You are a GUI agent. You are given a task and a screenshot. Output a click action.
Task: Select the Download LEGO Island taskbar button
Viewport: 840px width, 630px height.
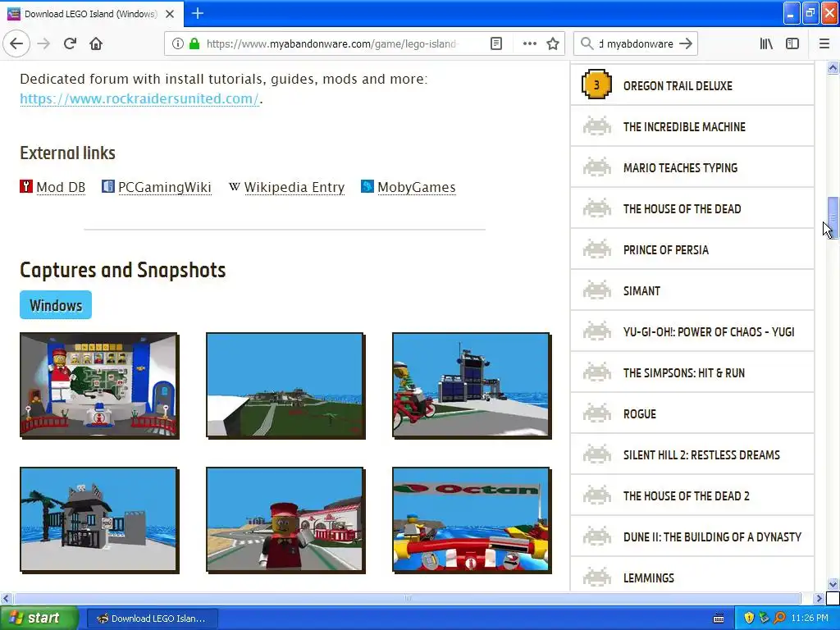(152, 619)
